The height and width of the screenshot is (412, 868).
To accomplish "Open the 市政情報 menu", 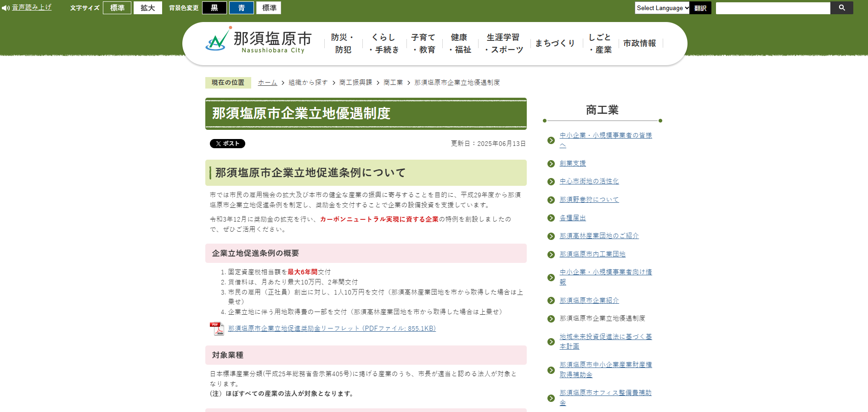I will 640,43.
